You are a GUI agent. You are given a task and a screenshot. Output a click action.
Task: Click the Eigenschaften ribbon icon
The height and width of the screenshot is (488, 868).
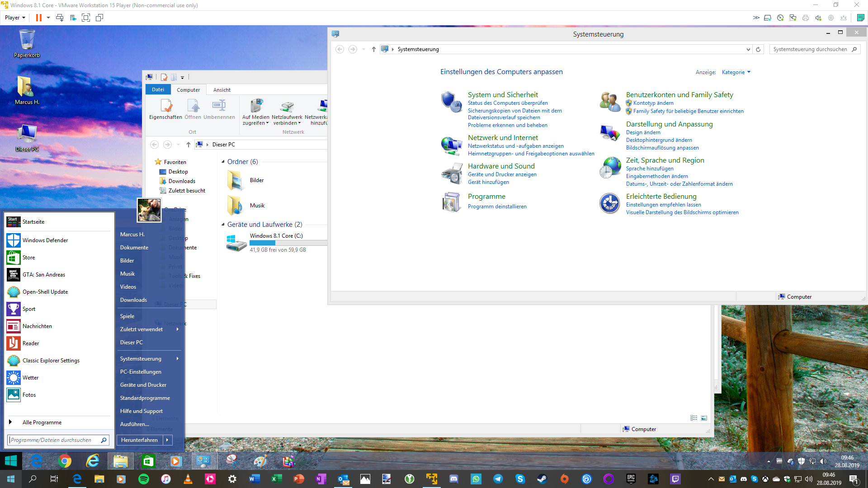pos(166,107)
